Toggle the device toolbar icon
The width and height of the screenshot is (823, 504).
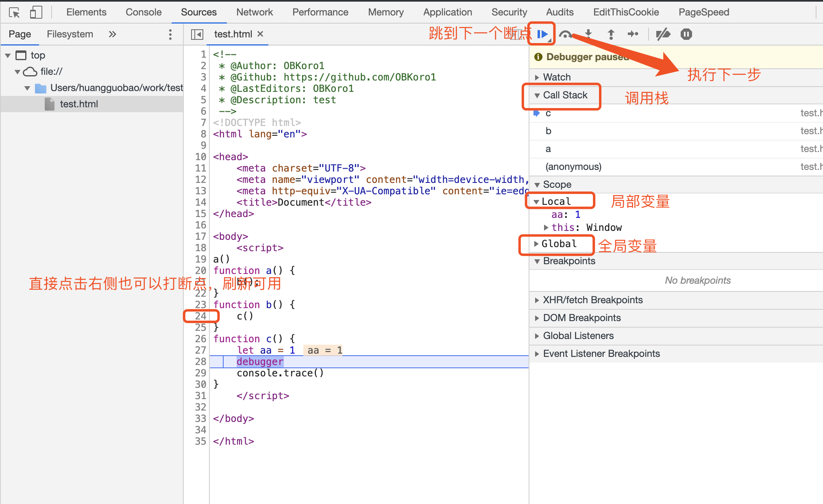36,12
